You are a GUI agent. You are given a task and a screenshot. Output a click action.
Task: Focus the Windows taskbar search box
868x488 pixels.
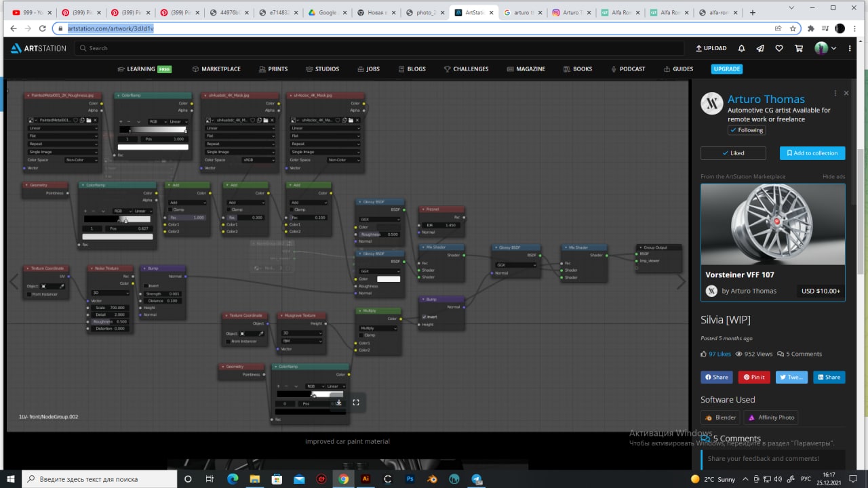pyautogui.click(x=98, y=479)
